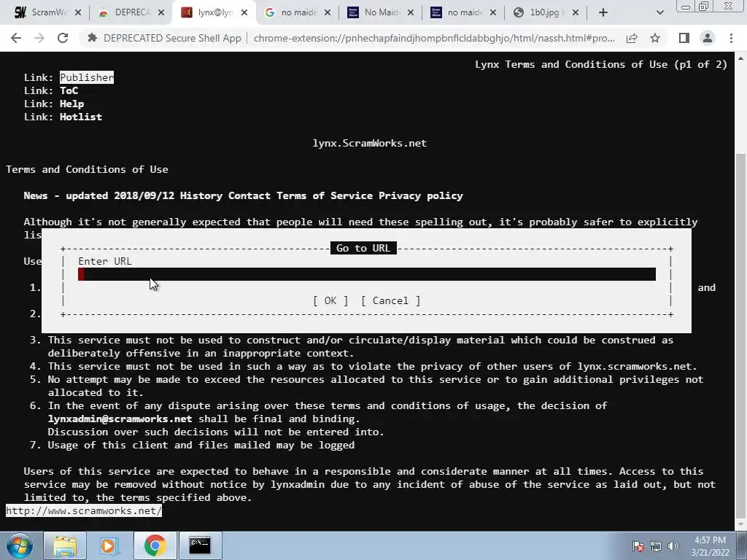Screen dimensions: 747x560
Task: Reload the page with refresh icon
Action: [x=63, y=38]
